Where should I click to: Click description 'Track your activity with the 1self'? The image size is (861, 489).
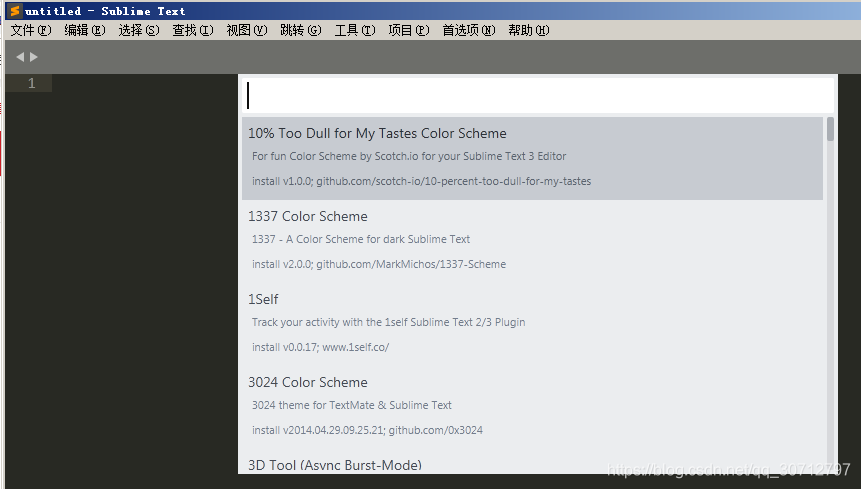pos(388,322)
